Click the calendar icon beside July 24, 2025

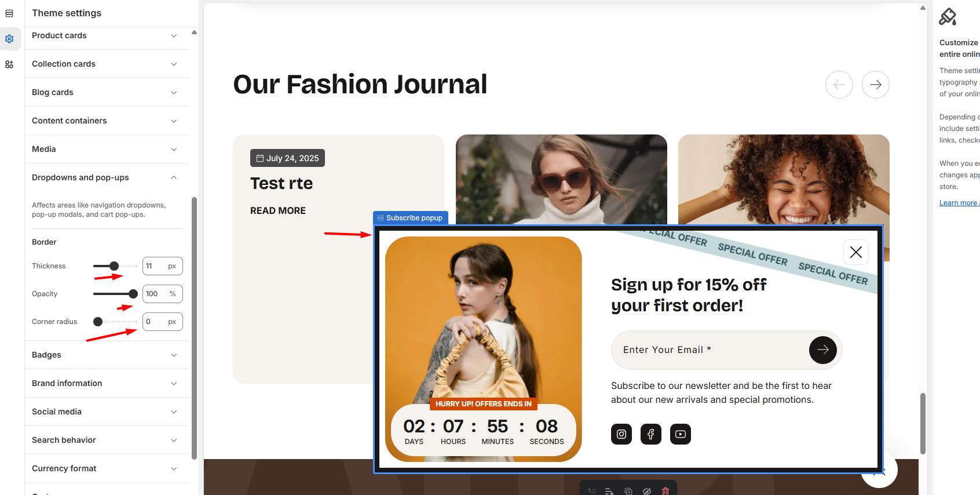tap(260, 158)
